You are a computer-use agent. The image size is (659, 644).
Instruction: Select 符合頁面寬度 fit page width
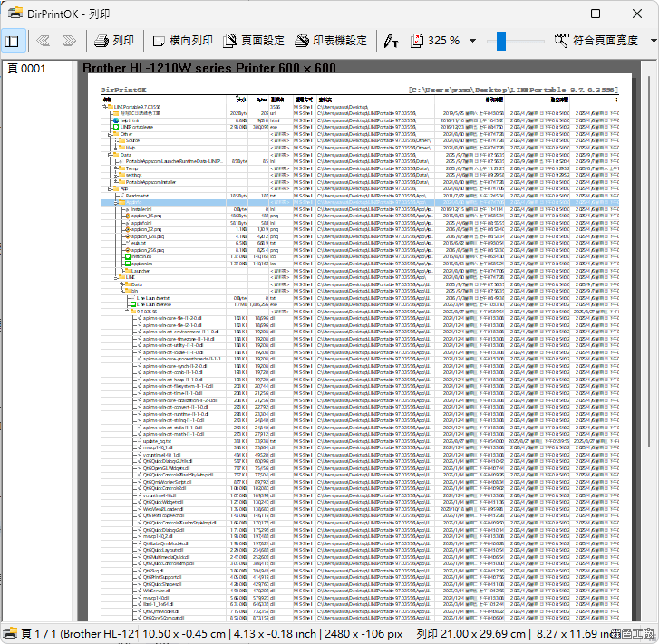pos(597,41)
